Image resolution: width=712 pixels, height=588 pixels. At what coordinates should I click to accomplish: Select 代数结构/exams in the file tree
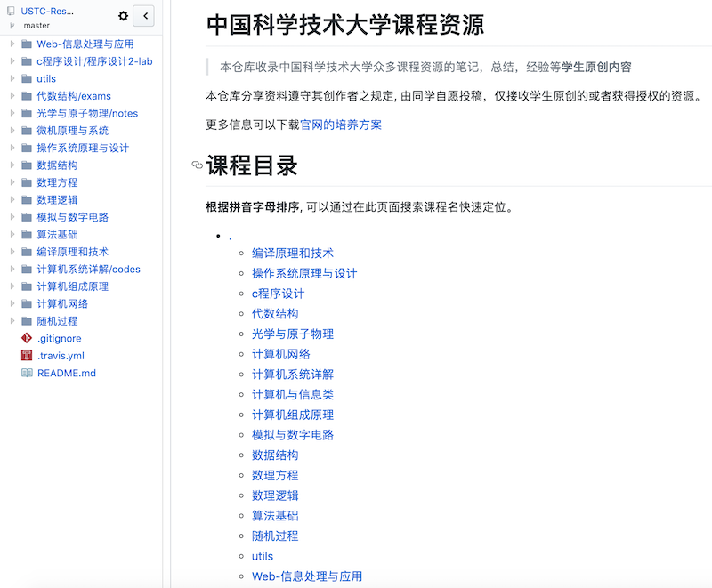point(74,96)
